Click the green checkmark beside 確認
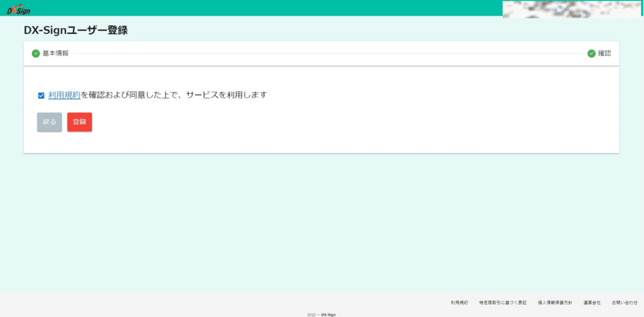Viewport: 644px width, 317px height. pos(591,53)
